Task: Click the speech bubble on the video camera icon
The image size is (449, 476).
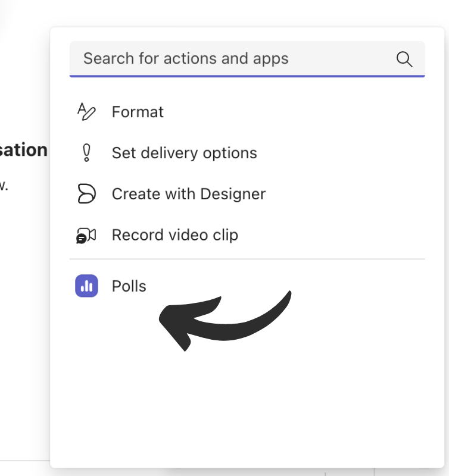Action: click(82, 237)
